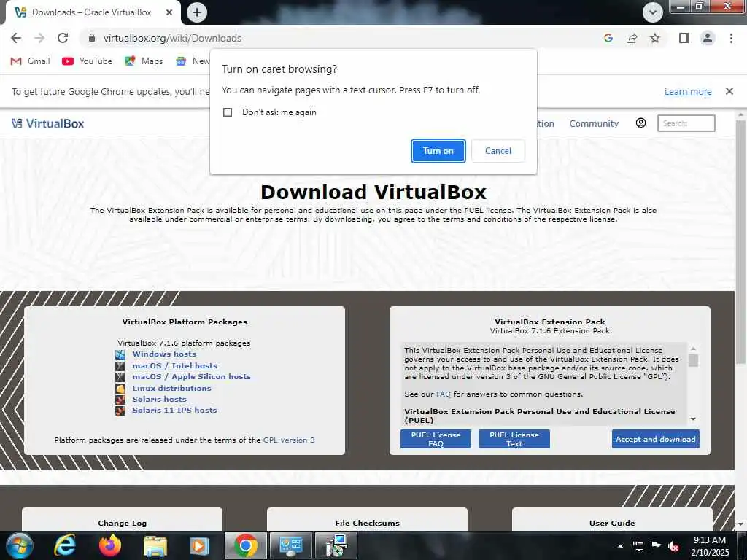This screenshot has width=747, height=560.
Task: Open Windows Explorer folder on taskbar
Action: [x=155, y=545]
